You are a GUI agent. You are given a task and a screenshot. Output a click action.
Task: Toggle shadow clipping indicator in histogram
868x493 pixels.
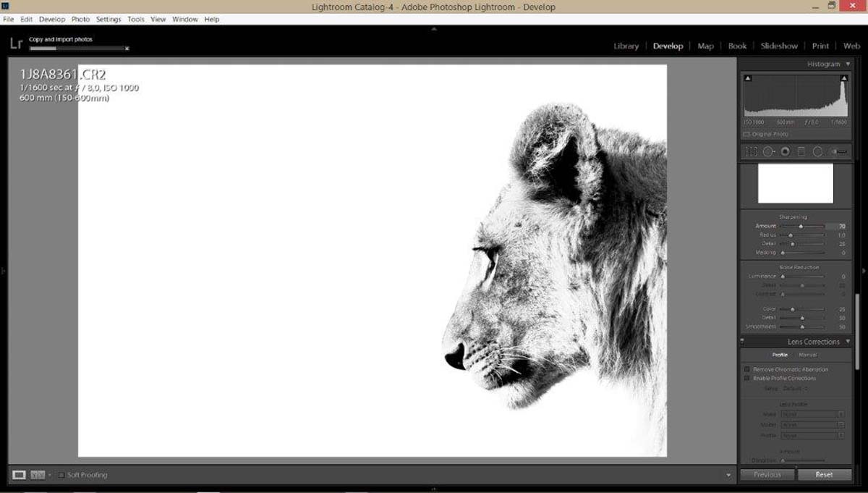(x=748, y=77)
